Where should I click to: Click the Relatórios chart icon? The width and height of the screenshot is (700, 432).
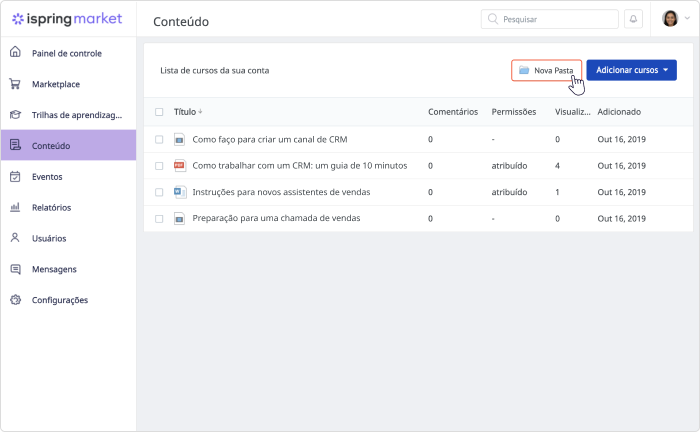(x=15, y=207)
